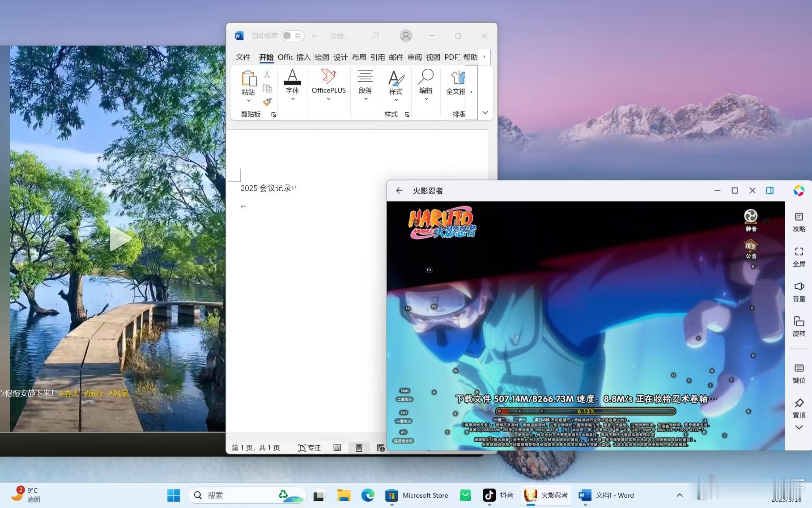Toggle AutoSave (自动保存) switch in Word

293,36
